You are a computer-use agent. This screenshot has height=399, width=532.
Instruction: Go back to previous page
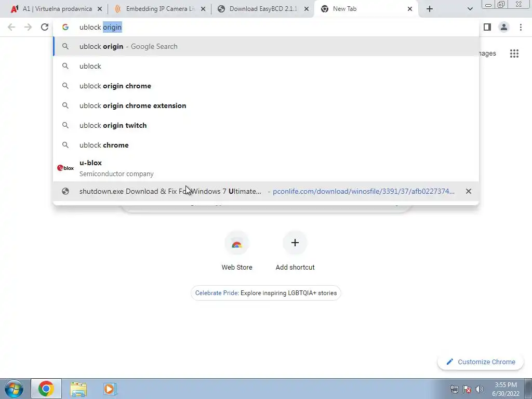11,27
